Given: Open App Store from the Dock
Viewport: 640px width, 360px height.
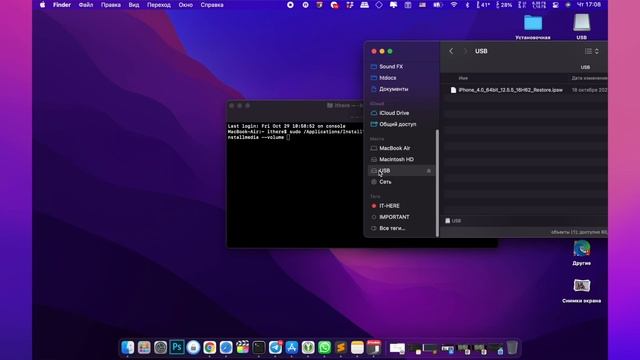Looking at the screenshot, I should (x=291, y=347).
